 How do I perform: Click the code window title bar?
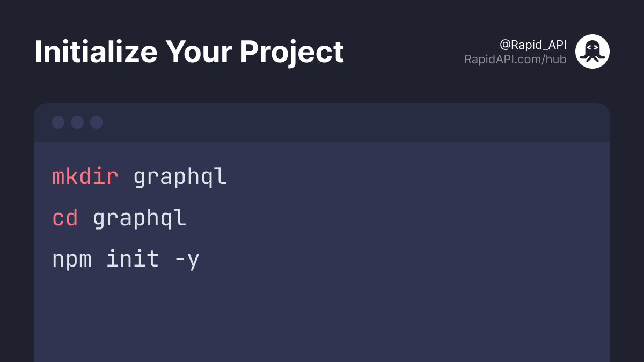coord(322,122)
